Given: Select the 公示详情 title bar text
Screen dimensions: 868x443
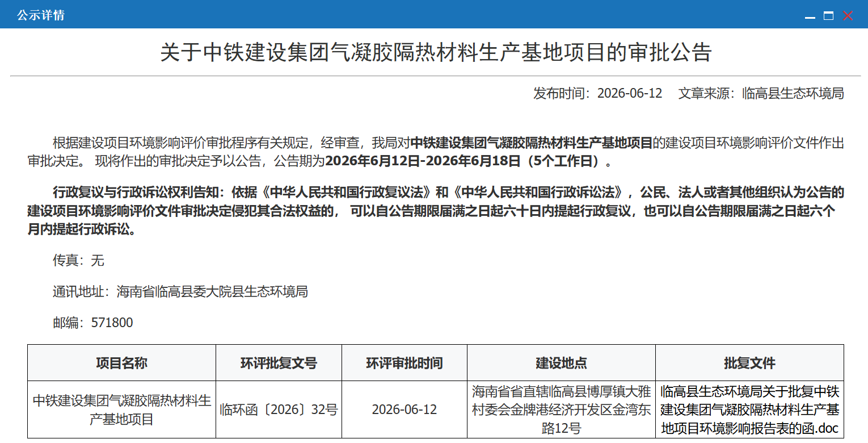Looking at the screenshot, I should pos(41,15).
